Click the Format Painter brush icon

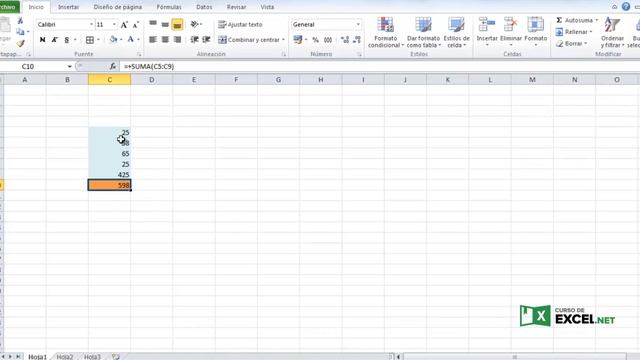tap(20, 43)
